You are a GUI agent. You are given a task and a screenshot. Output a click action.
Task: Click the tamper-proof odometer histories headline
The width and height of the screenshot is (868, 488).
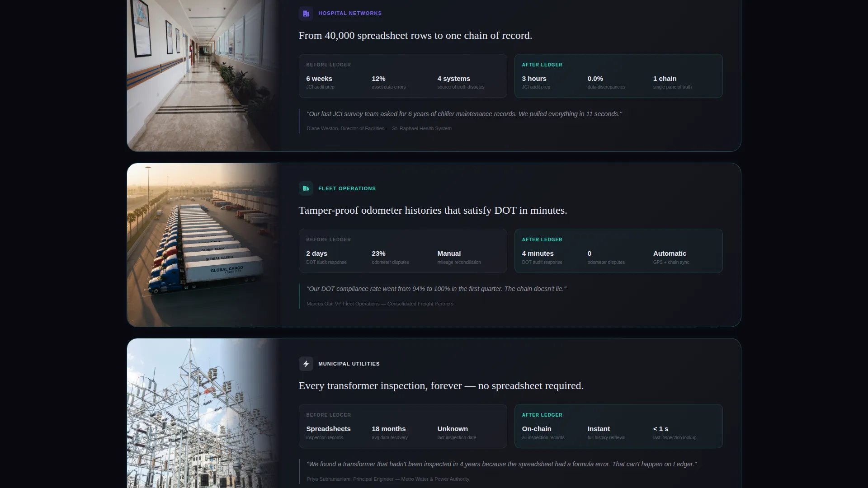433,211
